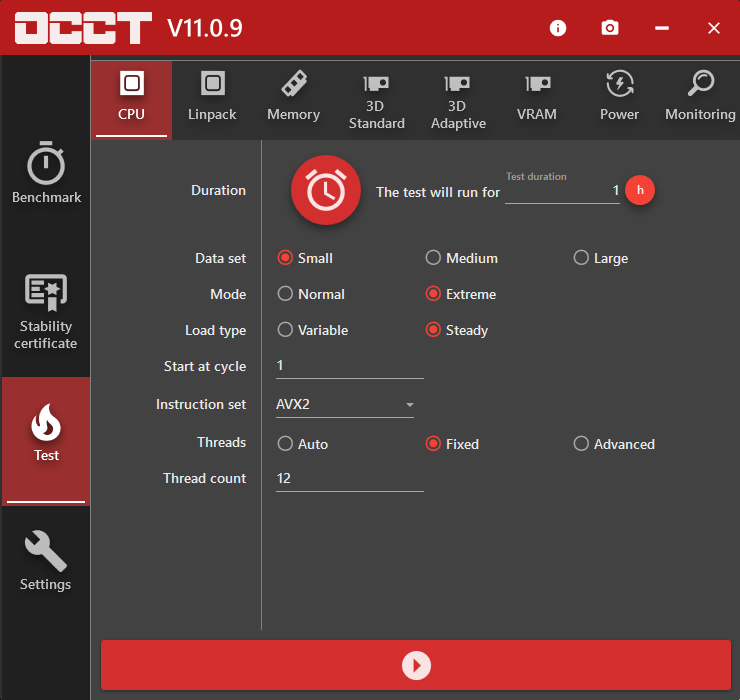Expand the Instruction set AVX2 dropdown

tap(345, 405)
